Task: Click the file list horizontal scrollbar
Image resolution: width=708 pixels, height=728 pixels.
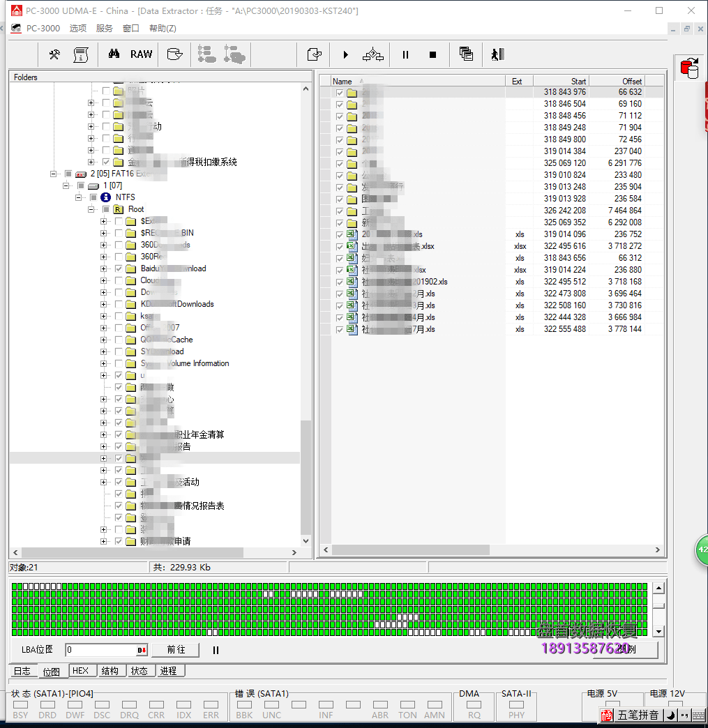Action: (411, 549)
